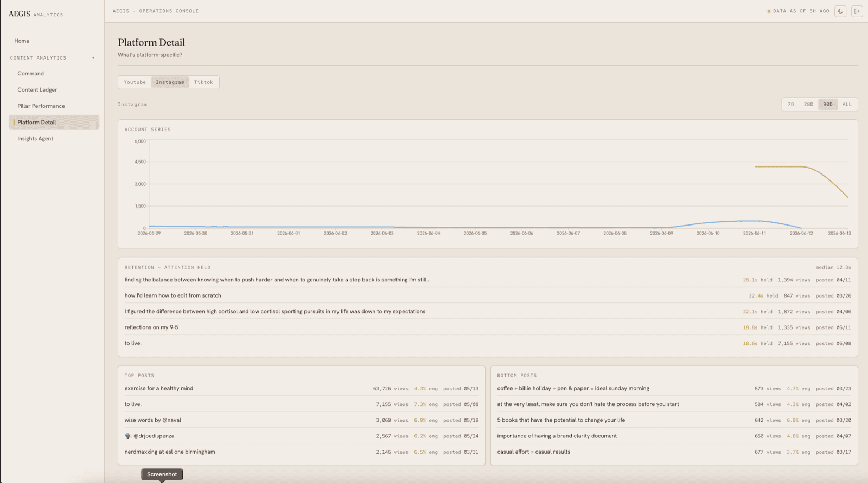Click the 2026-05-29 date on chart axis
This screenshot has height=483, width=868.
[x=149, y=233]
